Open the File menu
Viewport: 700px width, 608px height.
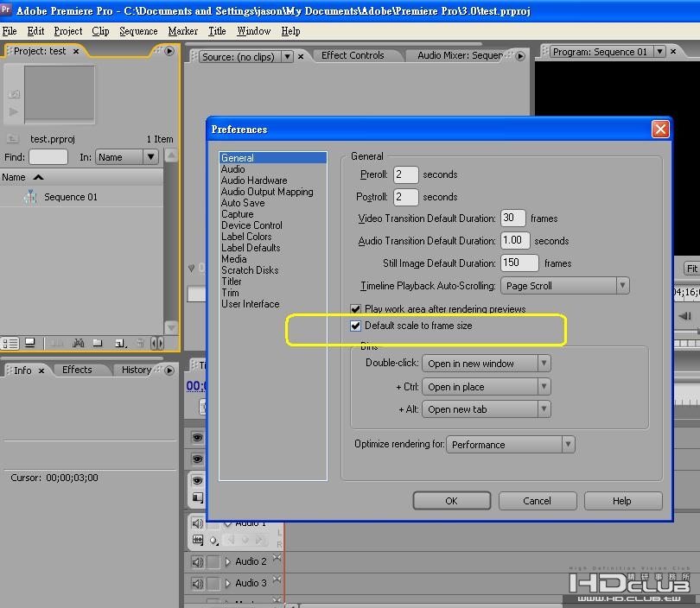[10, 31]
